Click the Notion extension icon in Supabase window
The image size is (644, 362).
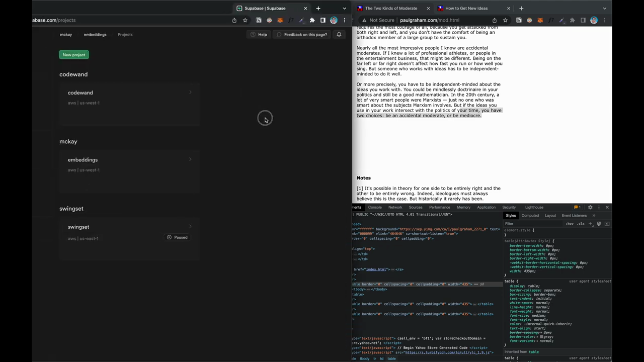(259, 20)
